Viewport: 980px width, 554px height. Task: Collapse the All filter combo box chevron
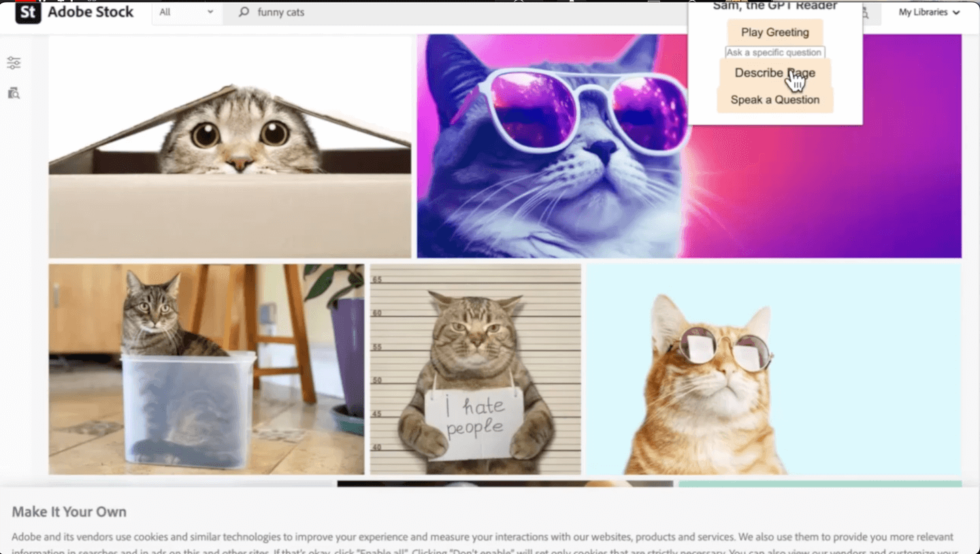coord(210,12)
